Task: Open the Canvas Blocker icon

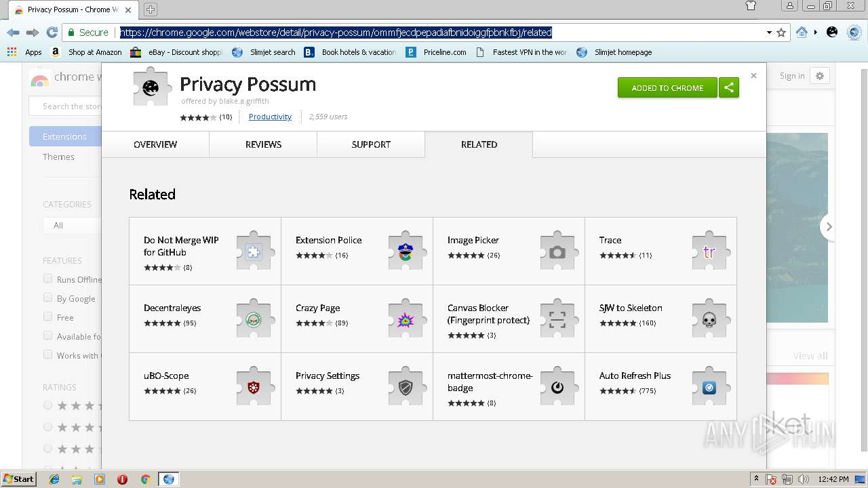Action: click(557, 319)
